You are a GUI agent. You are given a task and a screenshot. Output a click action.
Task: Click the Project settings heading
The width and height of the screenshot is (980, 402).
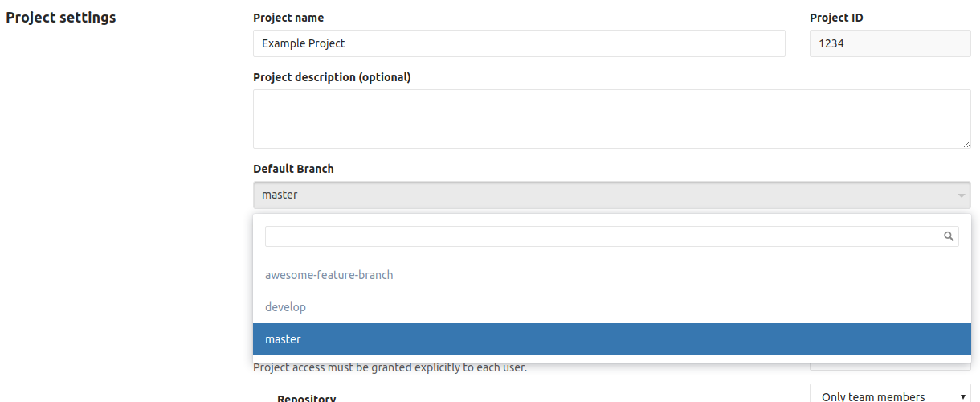pyautogui.click(x=61, y=18)
